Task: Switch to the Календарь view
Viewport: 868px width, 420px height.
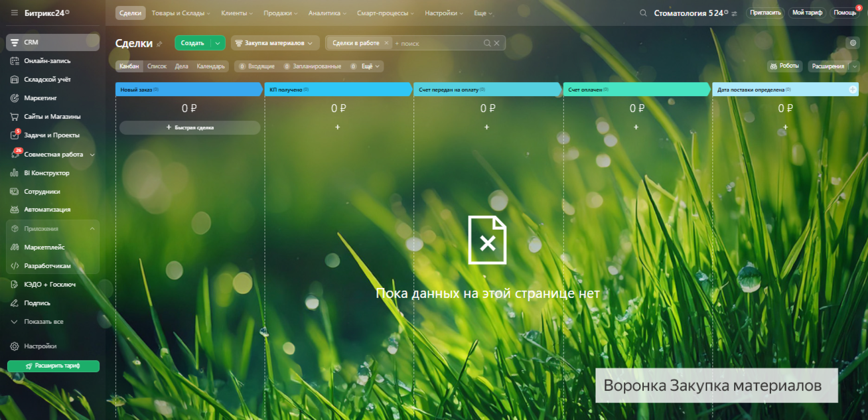Action: coord(211,66)
